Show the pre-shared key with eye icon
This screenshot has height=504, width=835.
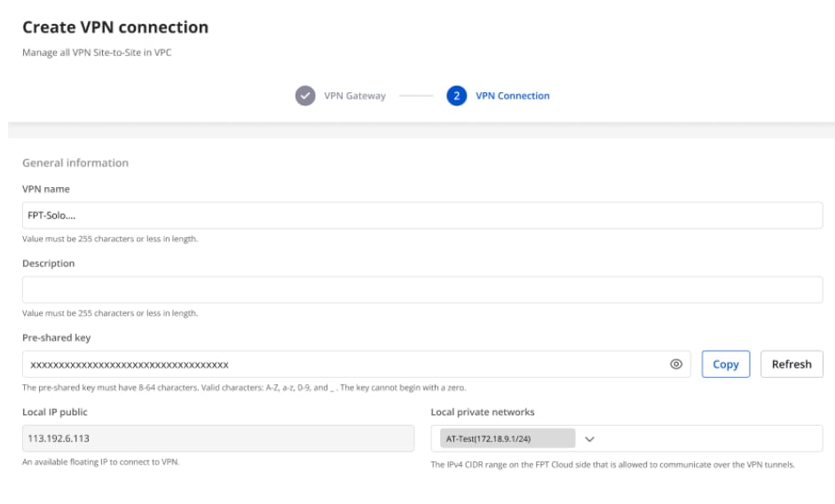coord(676,364)
